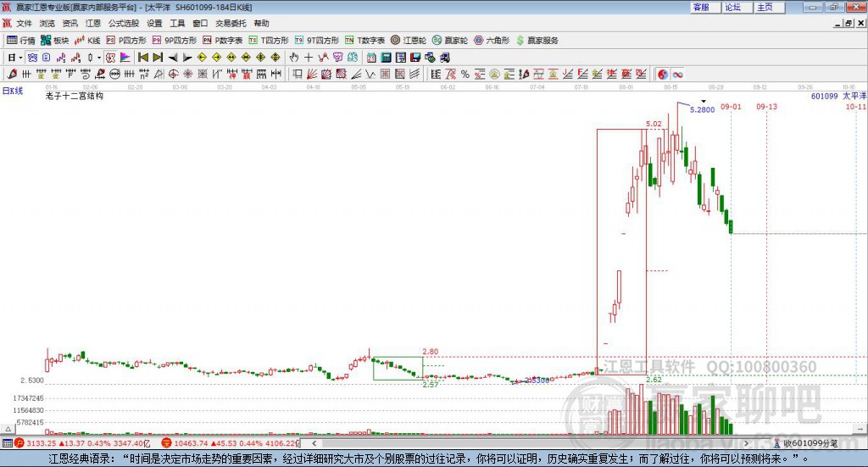Click the truck icon in toolbar

click(445, 58)
